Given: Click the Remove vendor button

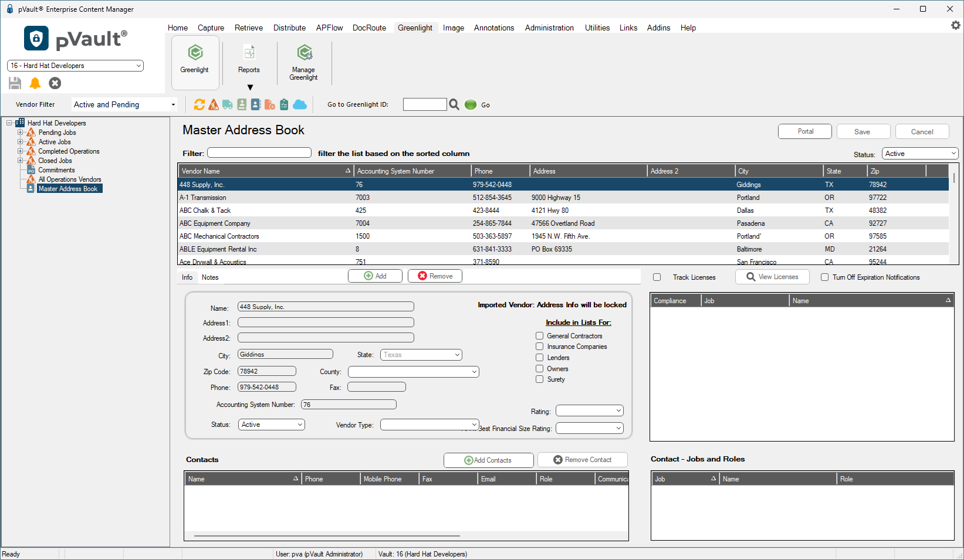Looking at the screenshot, I should (435, 276).
